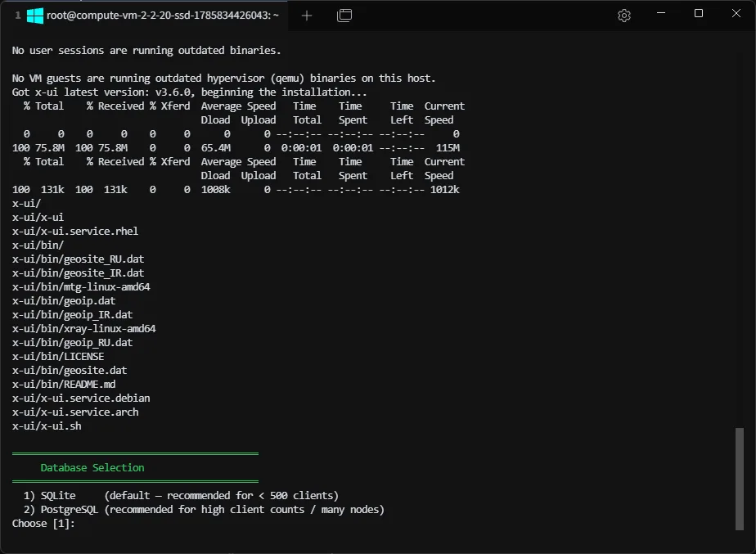Open terminal settings gear icon
The width and height of the screenshot is (756, 554).
pos(624,16)
